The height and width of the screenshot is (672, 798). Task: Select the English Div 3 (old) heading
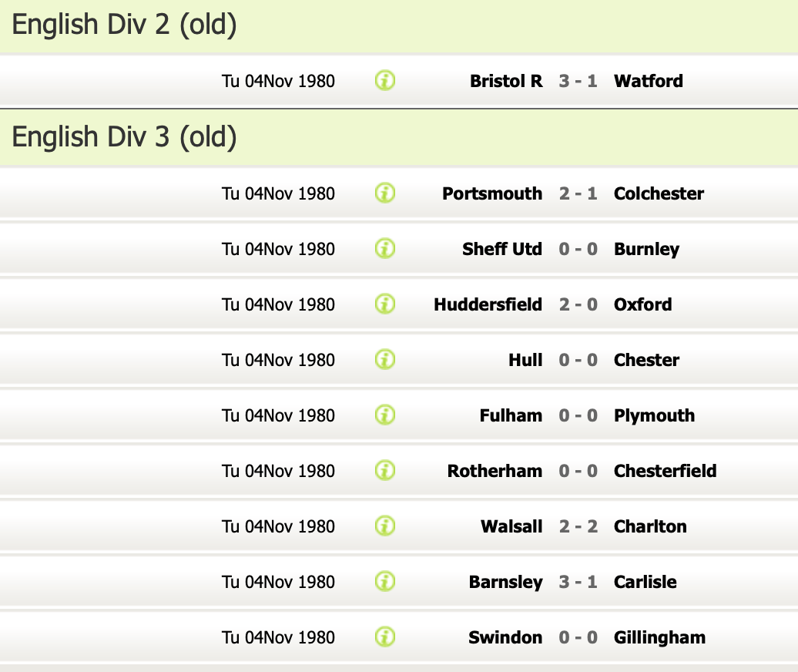click(x=124, y=137)
